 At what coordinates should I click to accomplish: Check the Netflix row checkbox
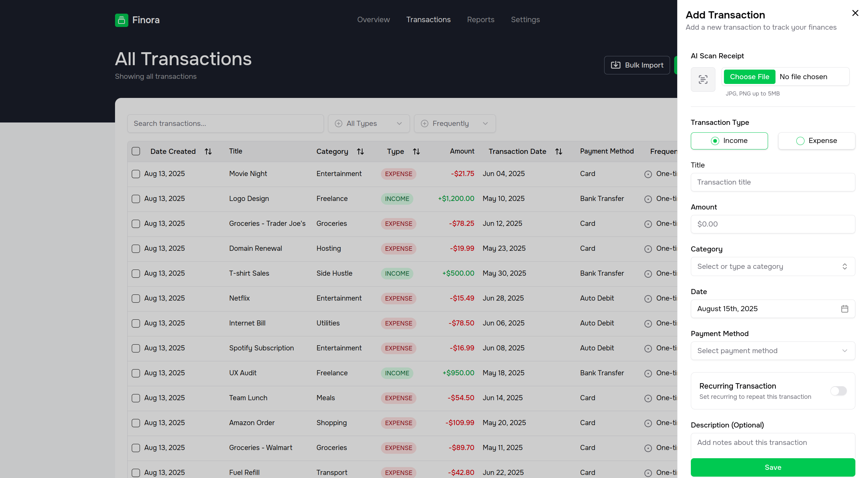coord(136,299)
